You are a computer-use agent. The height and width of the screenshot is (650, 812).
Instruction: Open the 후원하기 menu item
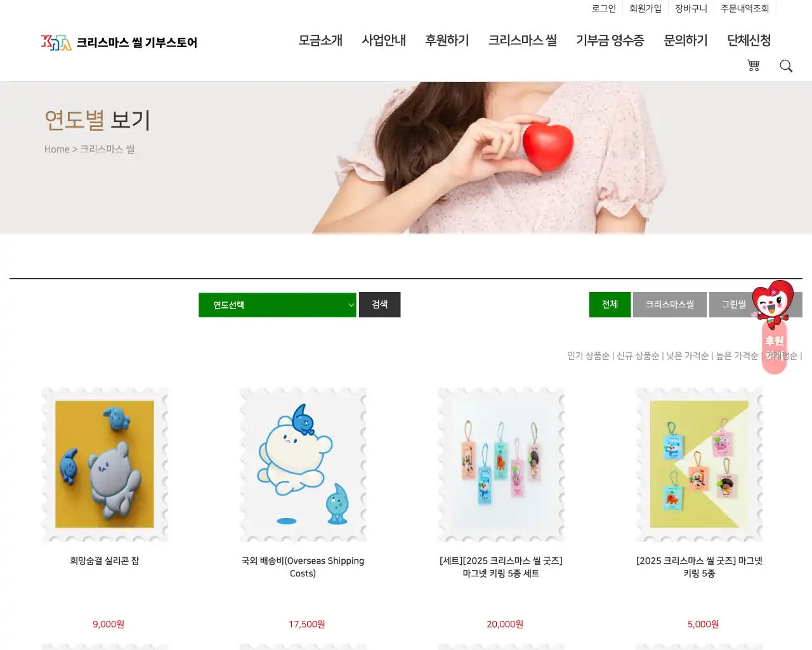pyautogui.click(x=447, y=41)
